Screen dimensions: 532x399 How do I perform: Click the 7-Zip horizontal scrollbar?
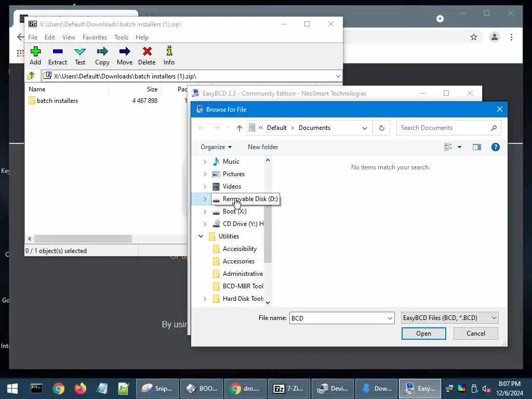pos(83,239)
